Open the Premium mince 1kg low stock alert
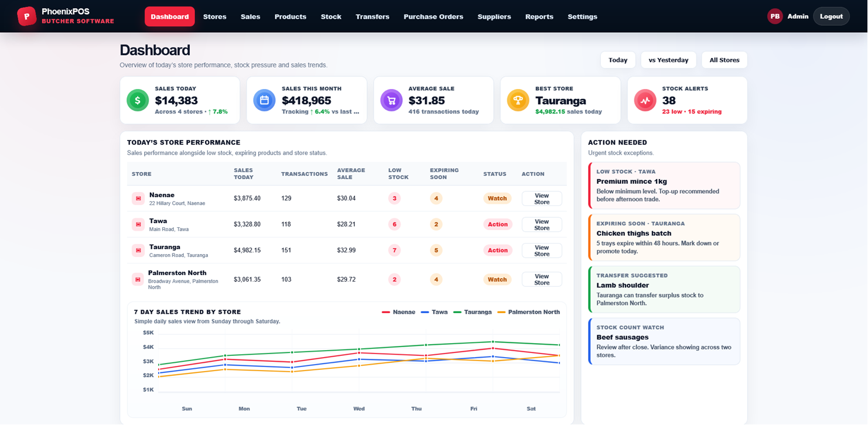This screenshot has height=425, width=868. (x=664, y=186)
